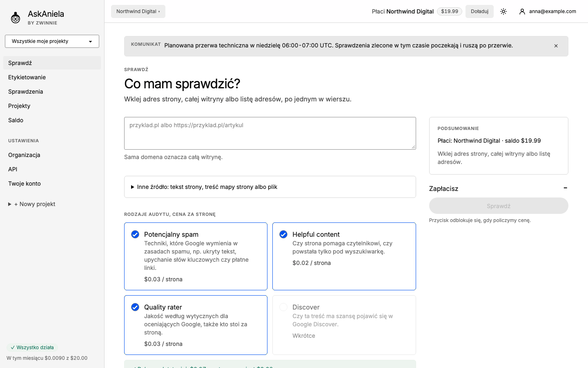This screenshot has width=588, height=368.
Task: Collapse the Zapłacisz section minus icon
Action: tap(565, 188)
